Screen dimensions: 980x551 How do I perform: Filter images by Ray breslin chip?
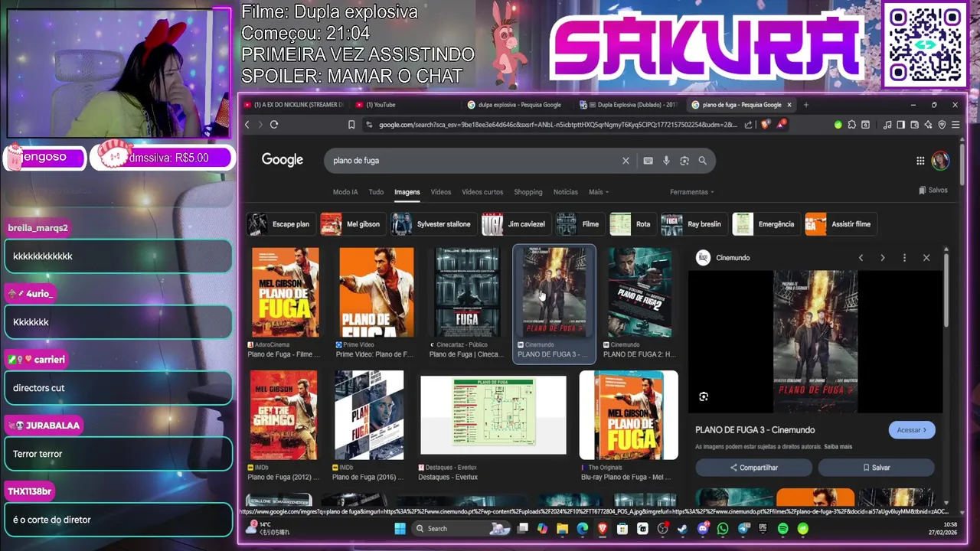coord(694,224)
